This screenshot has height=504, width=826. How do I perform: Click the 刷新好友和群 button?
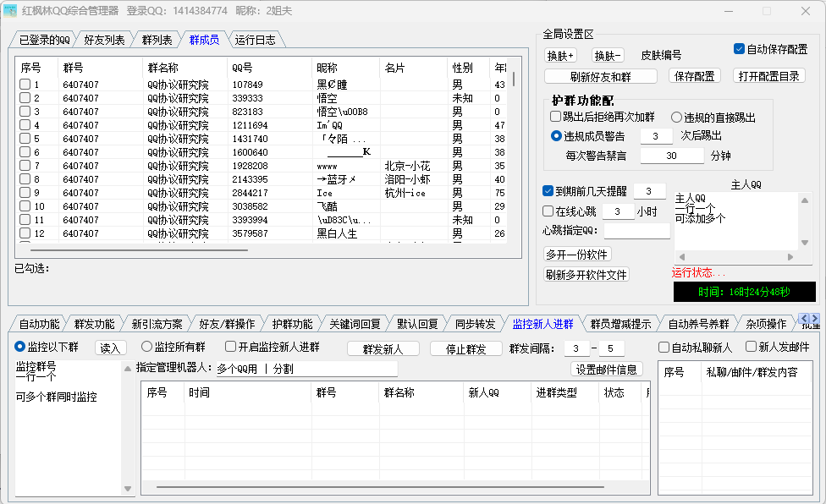point(601,76)
